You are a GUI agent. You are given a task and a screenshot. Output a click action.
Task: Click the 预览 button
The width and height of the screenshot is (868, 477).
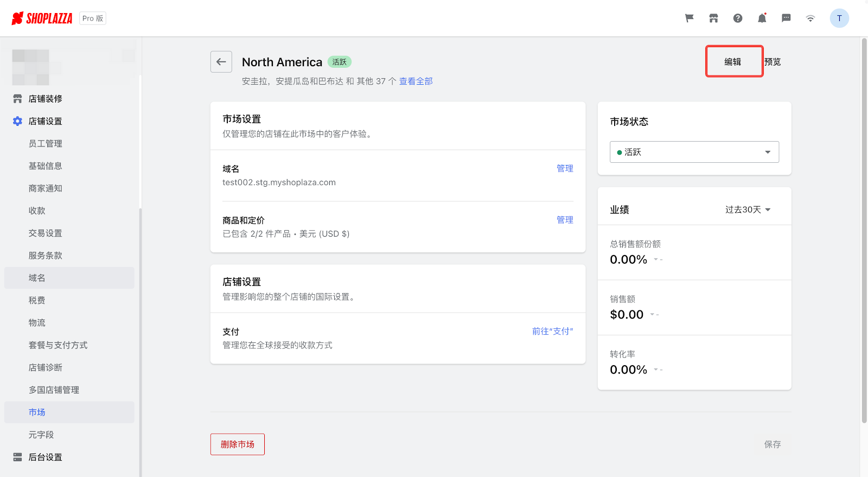coord(773,62)
